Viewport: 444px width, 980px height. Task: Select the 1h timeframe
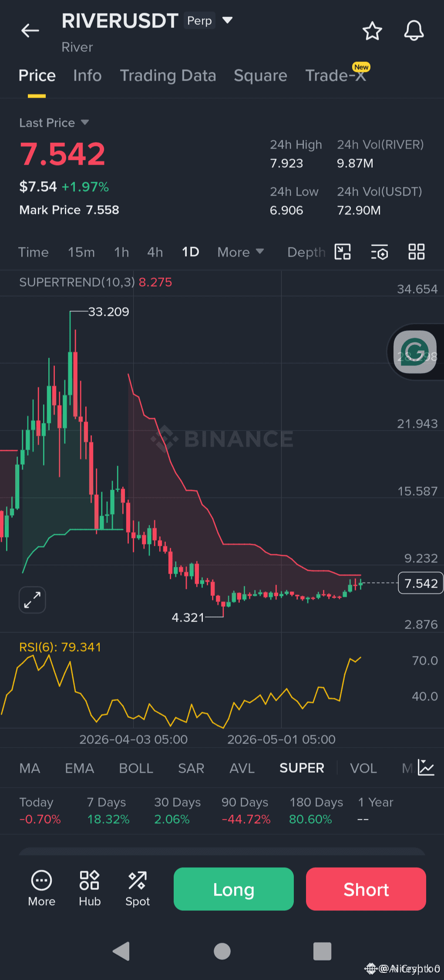121,252
